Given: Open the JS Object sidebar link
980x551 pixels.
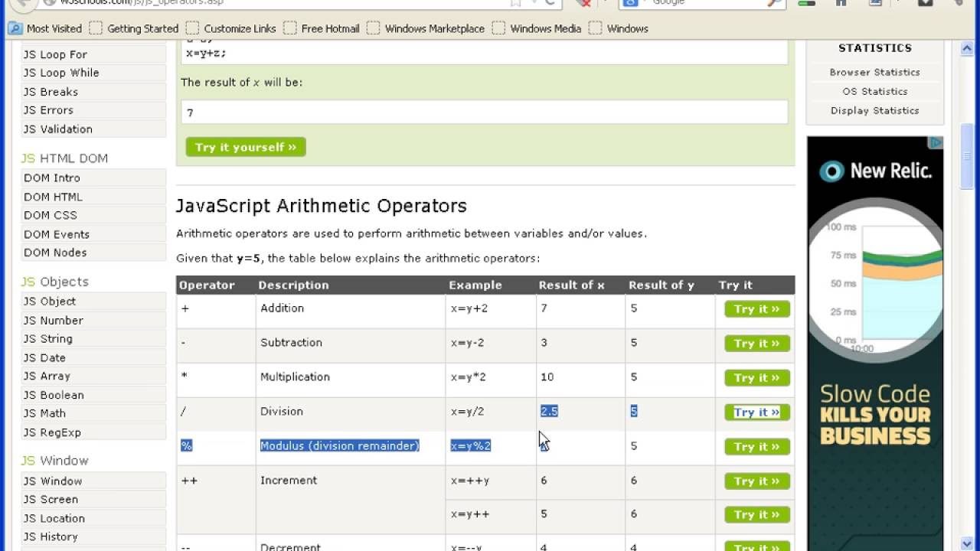Looking at the screenshot, I should 93,302.
